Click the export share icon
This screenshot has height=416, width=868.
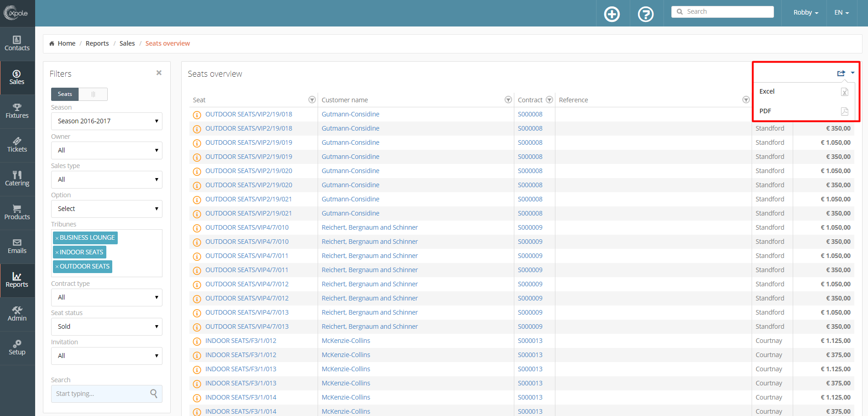click(x=841, y=73)
